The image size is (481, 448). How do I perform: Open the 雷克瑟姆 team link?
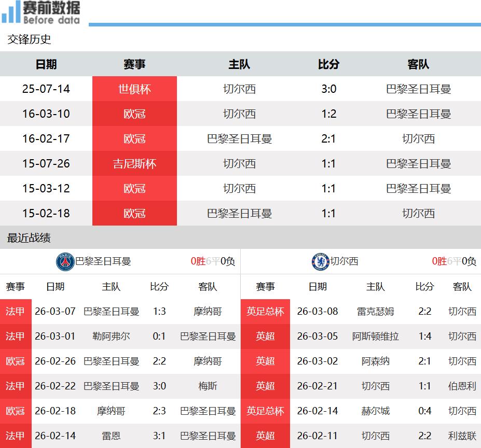point(375,312)
